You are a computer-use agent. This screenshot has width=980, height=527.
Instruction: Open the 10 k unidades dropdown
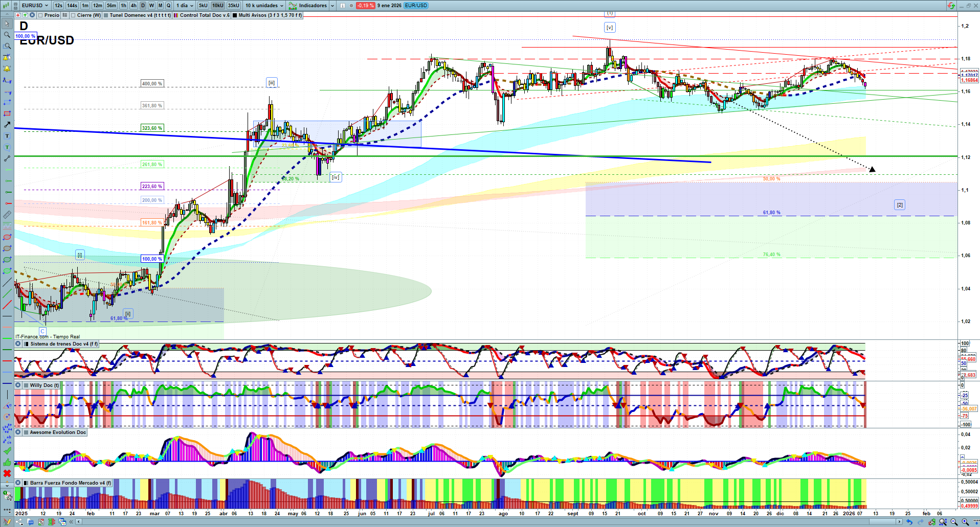(x=264, y=6)
